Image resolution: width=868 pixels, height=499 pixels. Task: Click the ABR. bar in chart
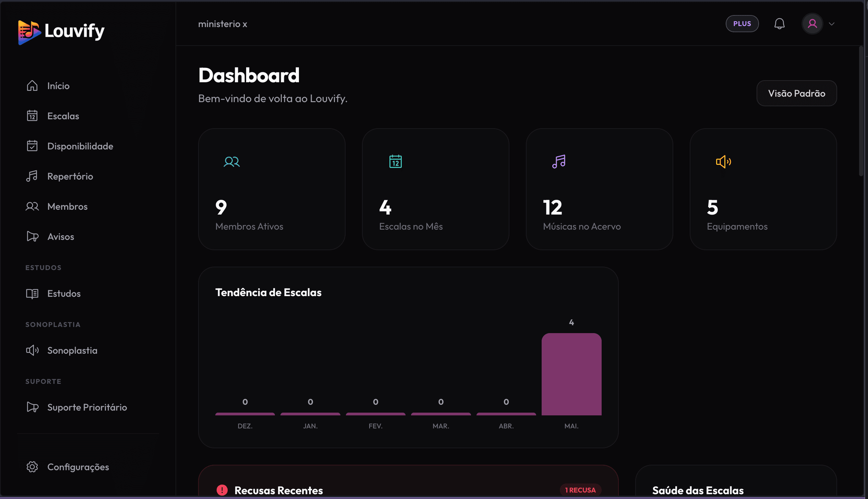[x=506, y=414]
